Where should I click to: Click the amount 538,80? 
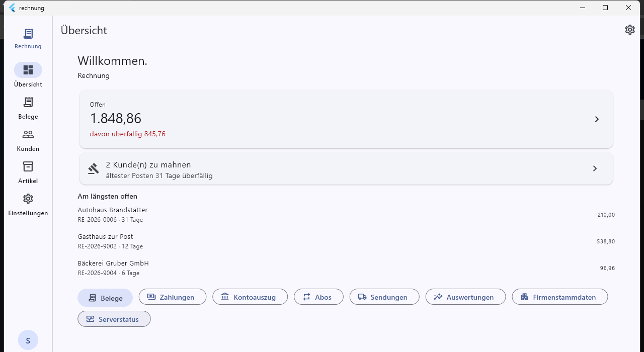click(606, 241)
